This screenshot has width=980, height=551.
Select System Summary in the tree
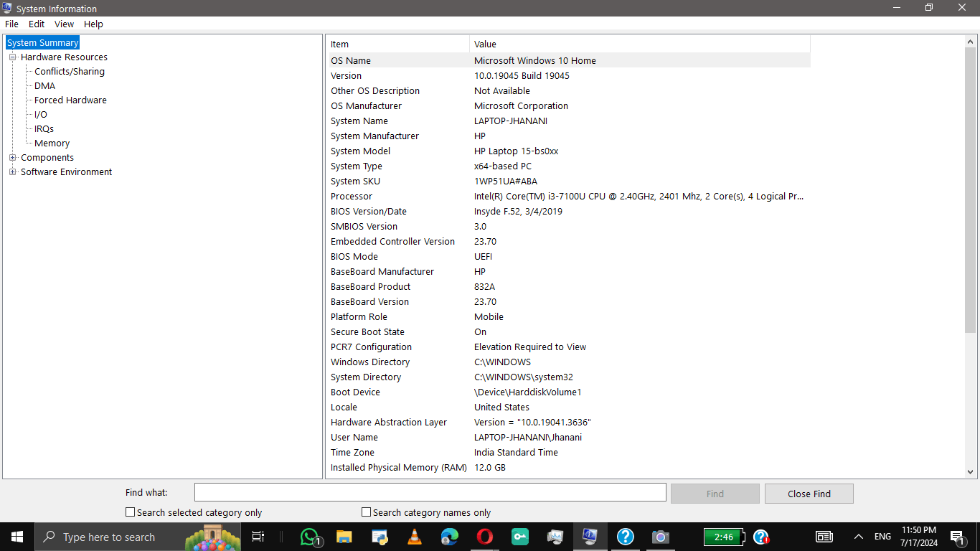tap(42, 42)
